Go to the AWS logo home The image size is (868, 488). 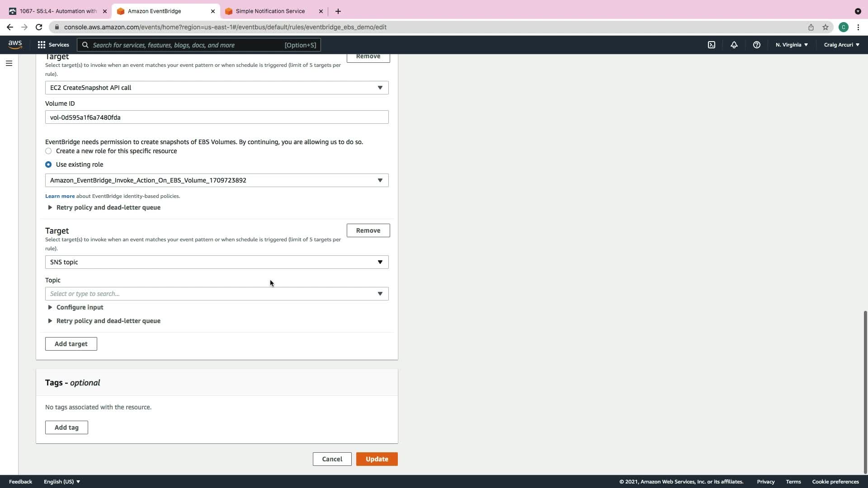(x=15, y=44)
